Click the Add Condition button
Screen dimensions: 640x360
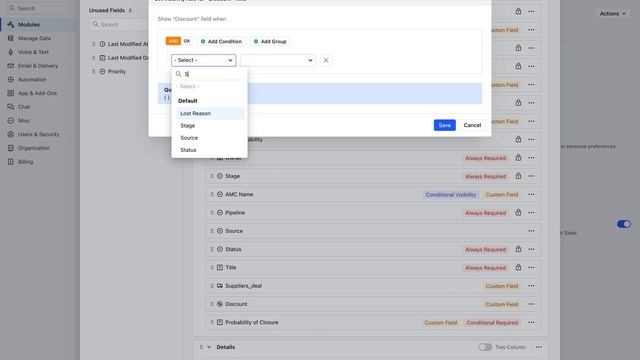coord(221,41)
